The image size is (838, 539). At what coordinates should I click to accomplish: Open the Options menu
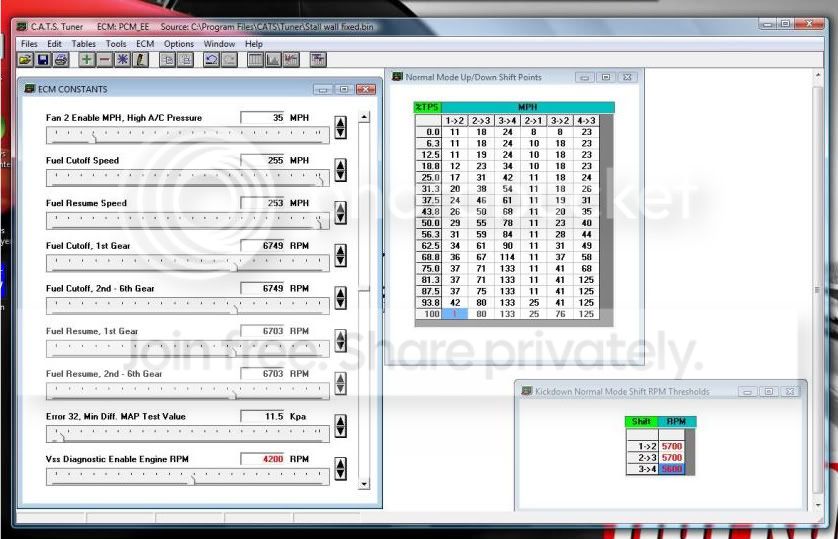179,44
